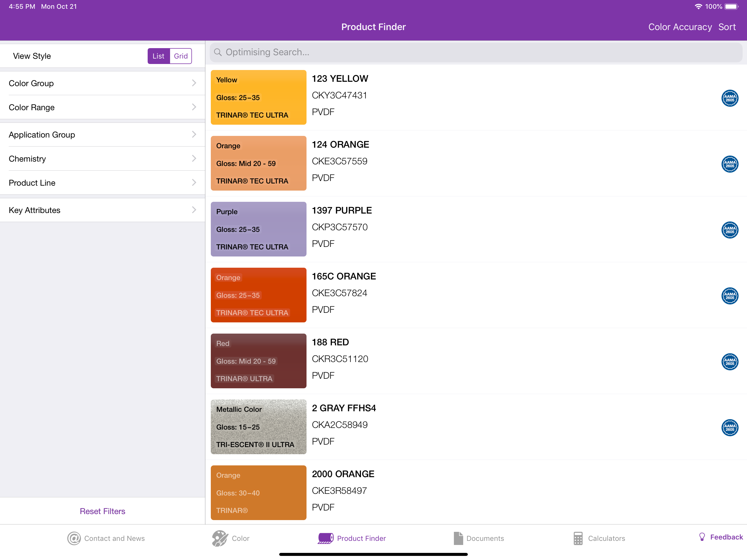Open Color Accuracy info
The image size is (747, 560).
pyautogui.click(x=680, y=27)
